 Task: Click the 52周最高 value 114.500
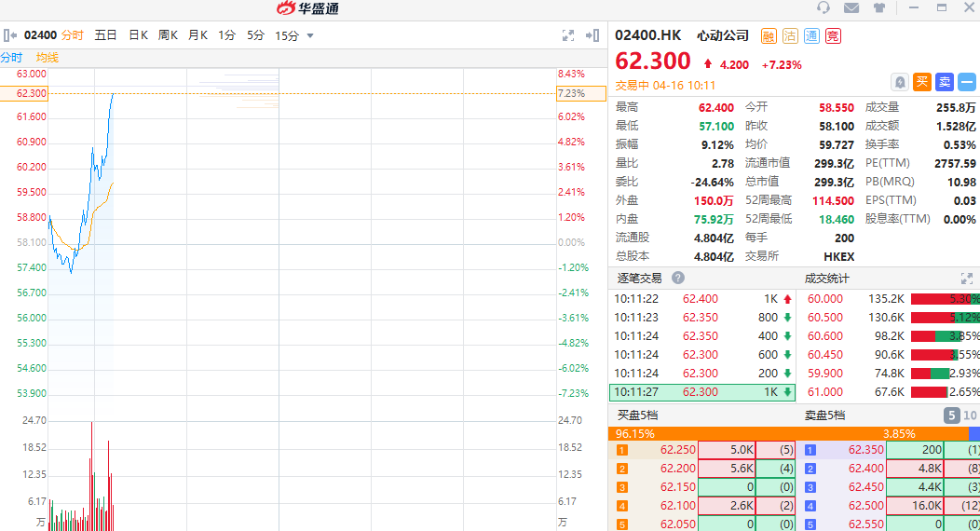tap(833, 200)
